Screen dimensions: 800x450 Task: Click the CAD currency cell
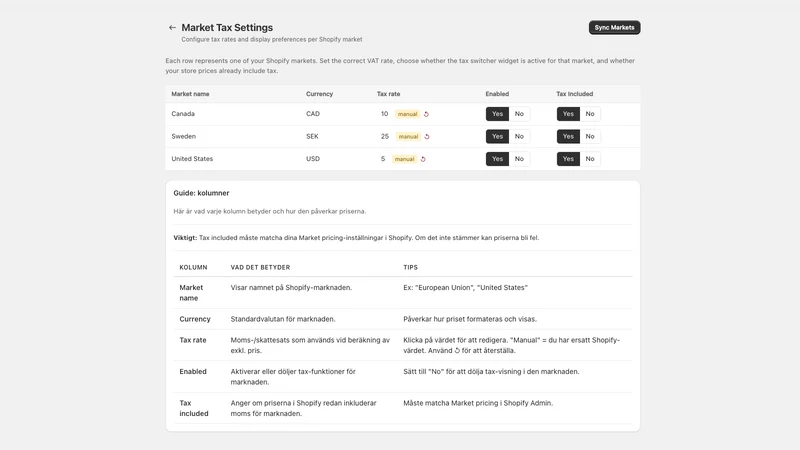click(x=313, y=114)
